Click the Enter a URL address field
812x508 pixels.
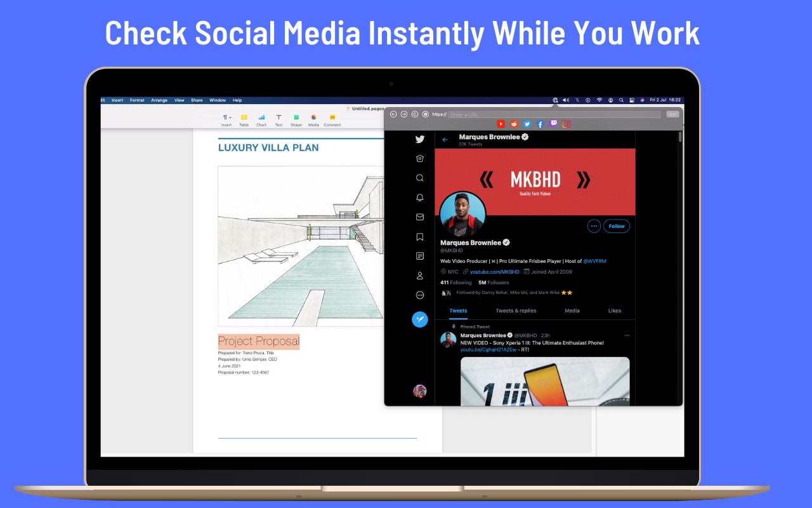pos(554,114)
